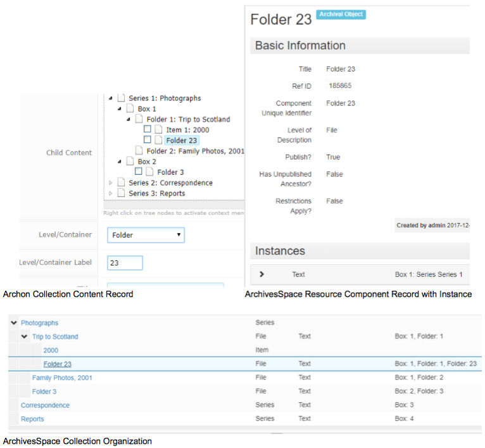
Task: Collapse the Photographs series row
Action: tap(13, 323)
